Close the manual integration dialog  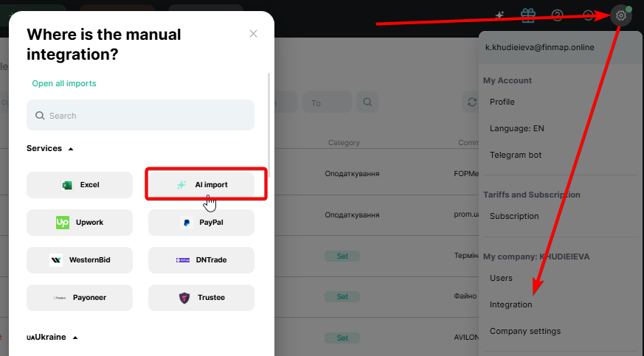point(254,34)
